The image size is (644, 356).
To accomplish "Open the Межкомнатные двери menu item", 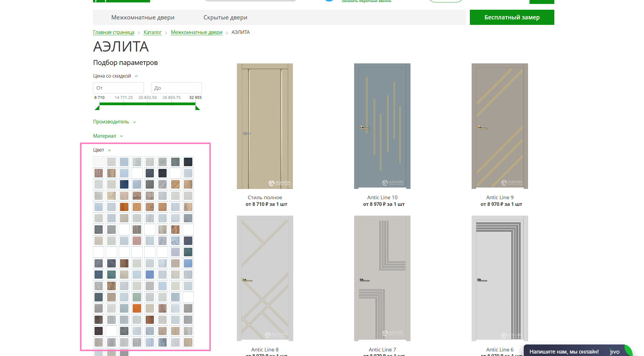I will click(143, 17).
